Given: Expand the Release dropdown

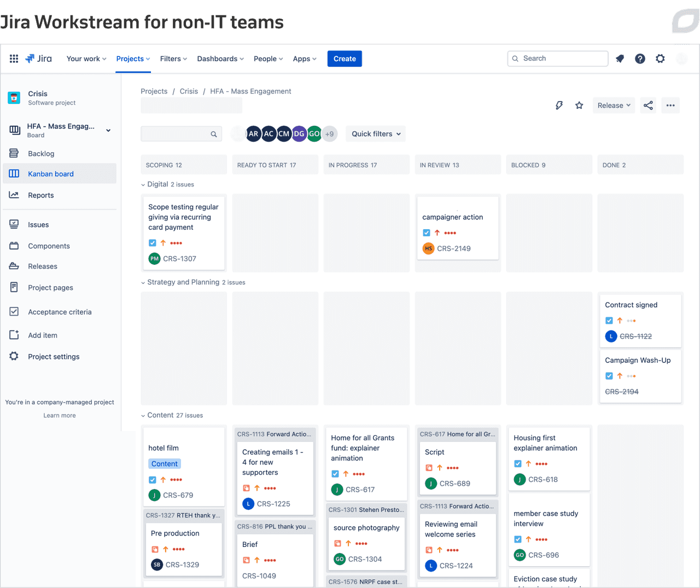Looking at the screenshot, I should 614,106.
